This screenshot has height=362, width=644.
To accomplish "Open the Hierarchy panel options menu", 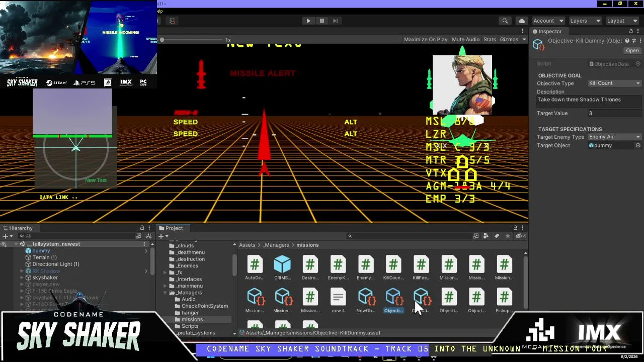I will [x=149, y=228].
